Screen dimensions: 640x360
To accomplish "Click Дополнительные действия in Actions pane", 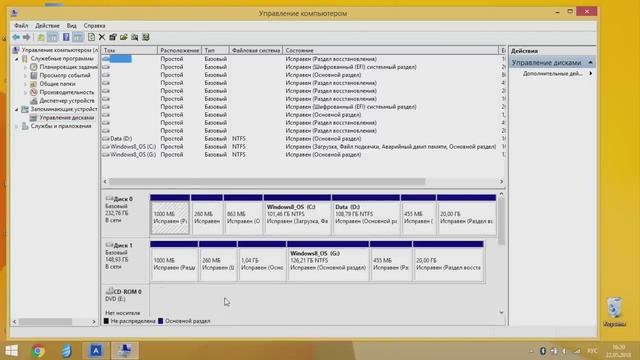I will pyautogui.click(x=552, y=73).
